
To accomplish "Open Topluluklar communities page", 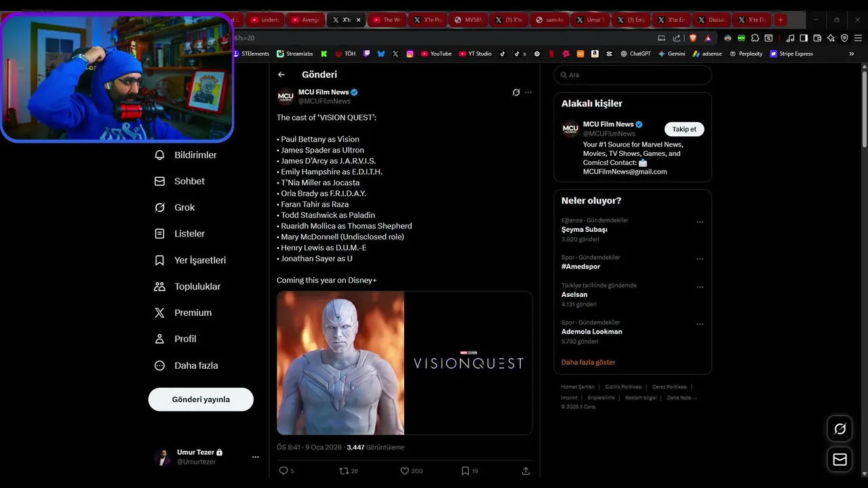I will 188,287.
